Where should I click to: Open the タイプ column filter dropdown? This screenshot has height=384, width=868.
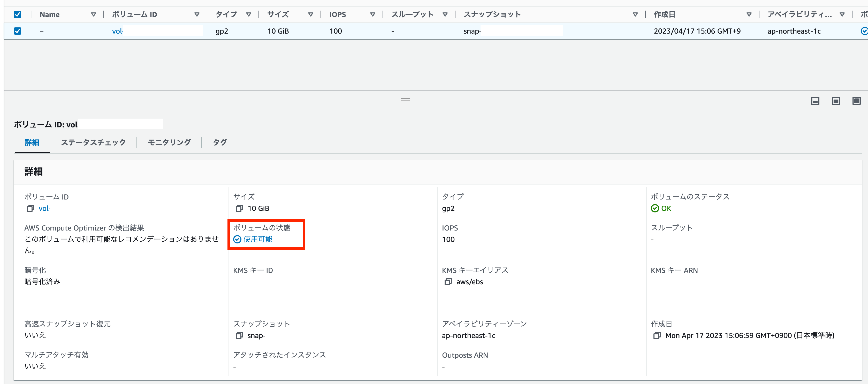[x=249, y=14]
